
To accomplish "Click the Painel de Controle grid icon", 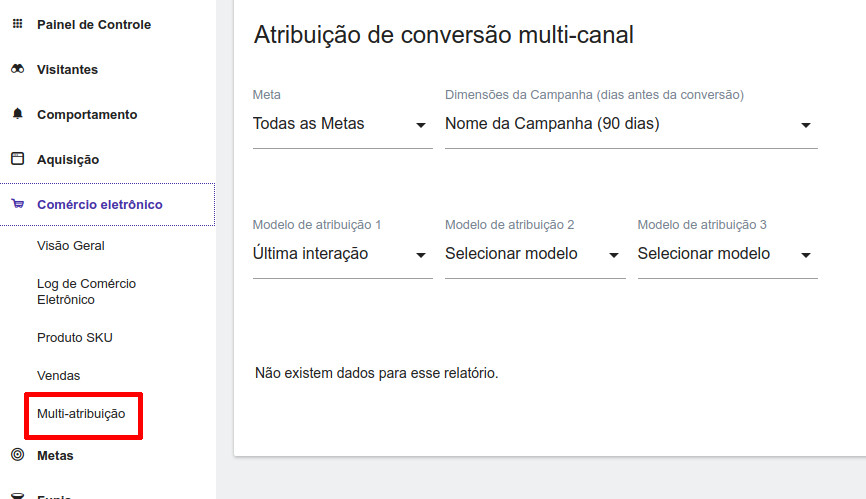I will [x=17, y=24].
